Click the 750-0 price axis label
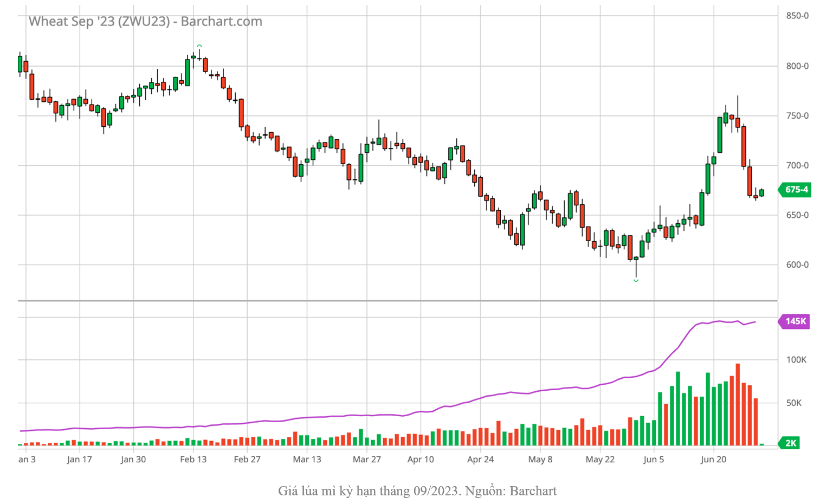 [x=797, y=116]
